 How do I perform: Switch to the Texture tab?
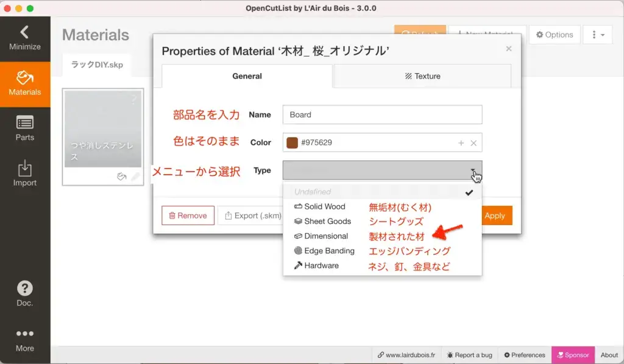tap(422, 76)
